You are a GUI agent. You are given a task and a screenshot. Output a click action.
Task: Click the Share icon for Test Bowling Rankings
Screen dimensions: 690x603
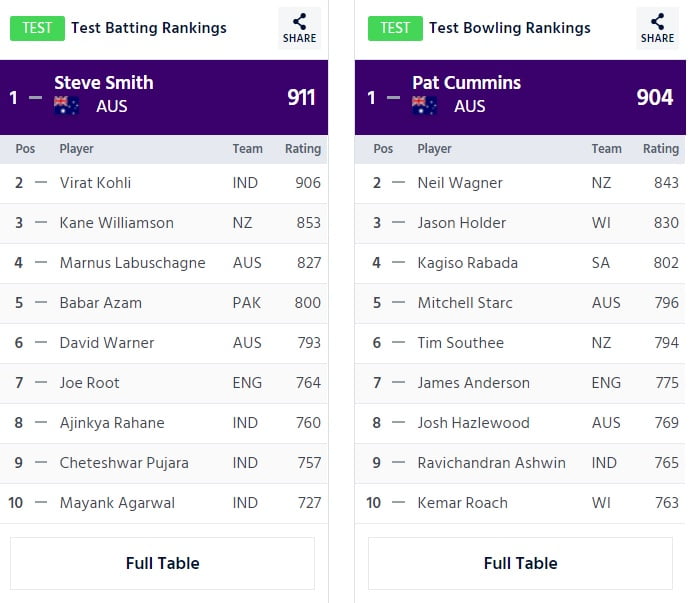point(657,28)
